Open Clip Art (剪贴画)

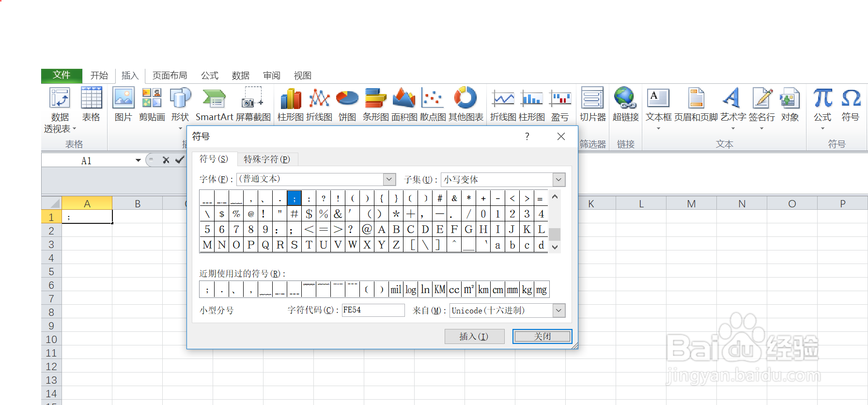[152, 104]
